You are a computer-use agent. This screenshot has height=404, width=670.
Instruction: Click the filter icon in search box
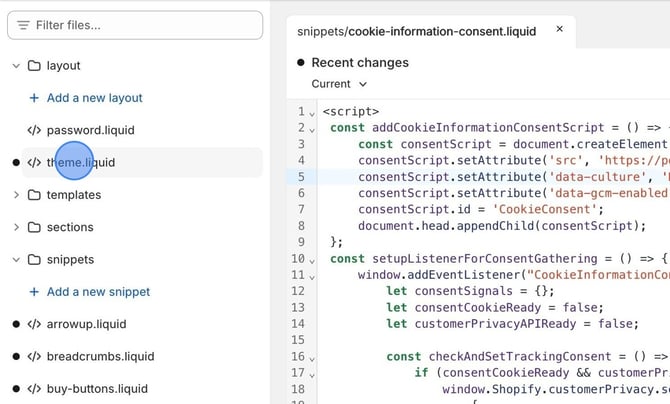point(23,25)
